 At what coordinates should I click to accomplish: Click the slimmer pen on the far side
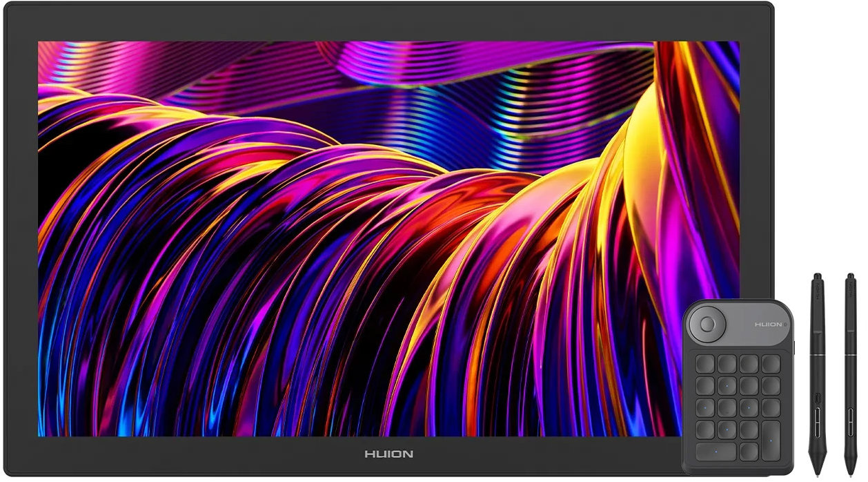point(850,374)
